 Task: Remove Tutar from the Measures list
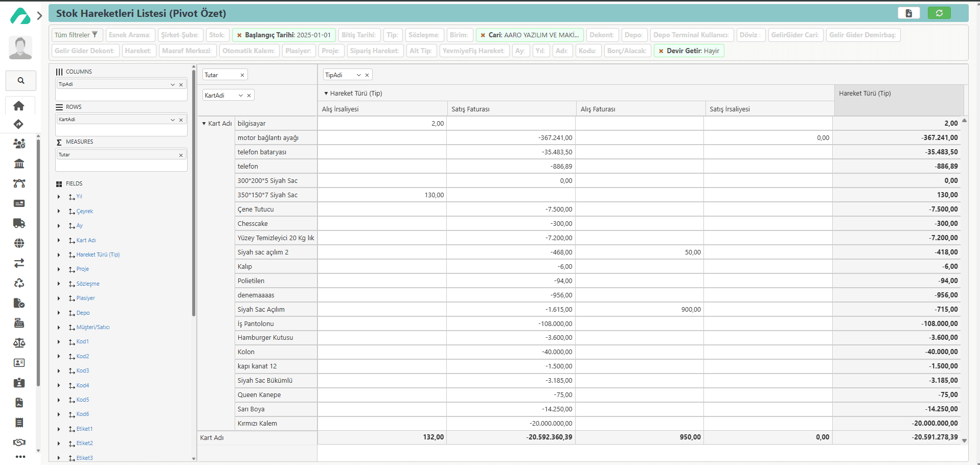click(x=181, y=155)
